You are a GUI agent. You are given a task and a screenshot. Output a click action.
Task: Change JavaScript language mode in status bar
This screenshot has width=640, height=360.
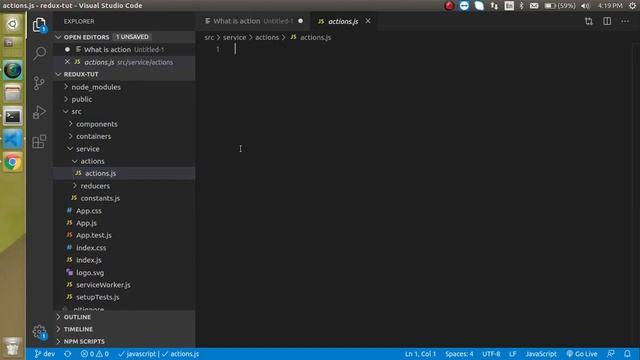[x=541, y=354]
